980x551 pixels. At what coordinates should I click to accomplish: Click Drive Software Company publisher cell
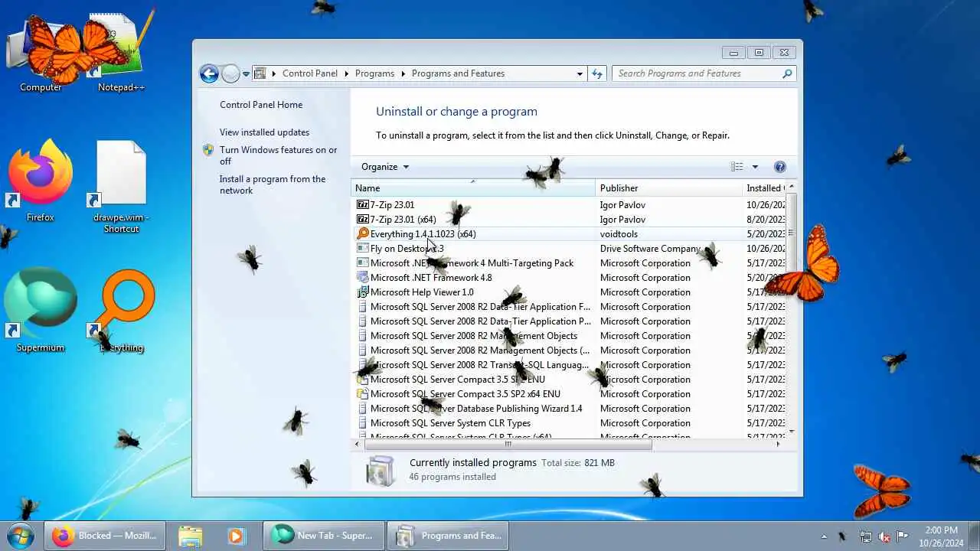(650, 249)
